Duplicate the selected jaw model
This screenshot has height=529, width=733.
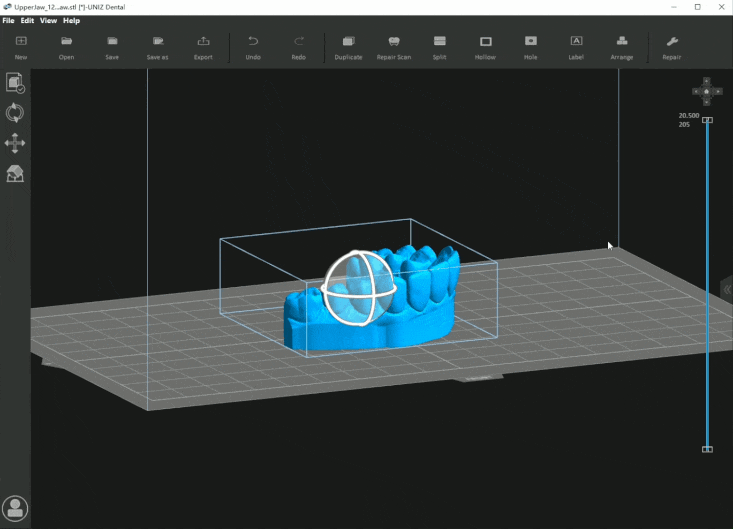348,46
